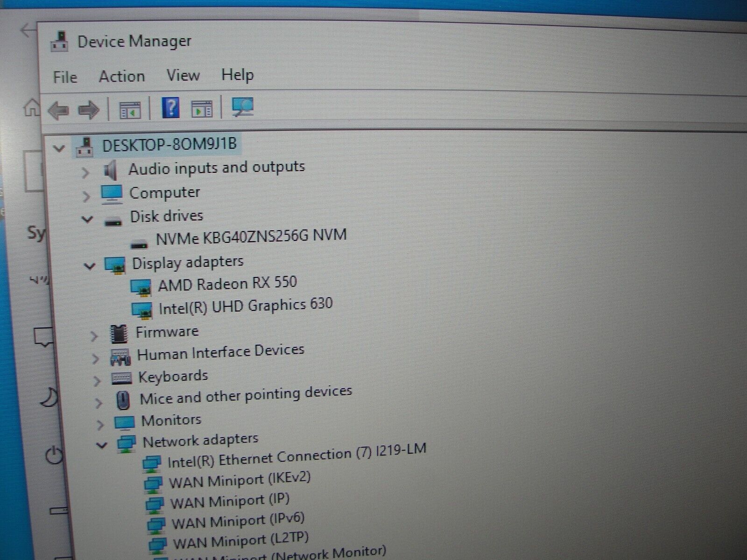The height and width of the screenshot is (560, 747).
Task: Click Scan for hardware changes icon
Action: pos(243,107)
